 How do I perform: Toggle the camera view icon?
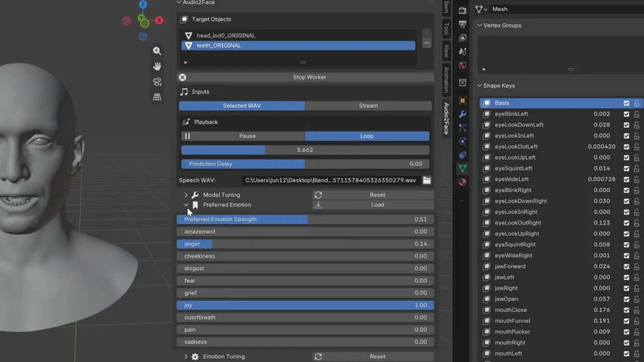157,81
